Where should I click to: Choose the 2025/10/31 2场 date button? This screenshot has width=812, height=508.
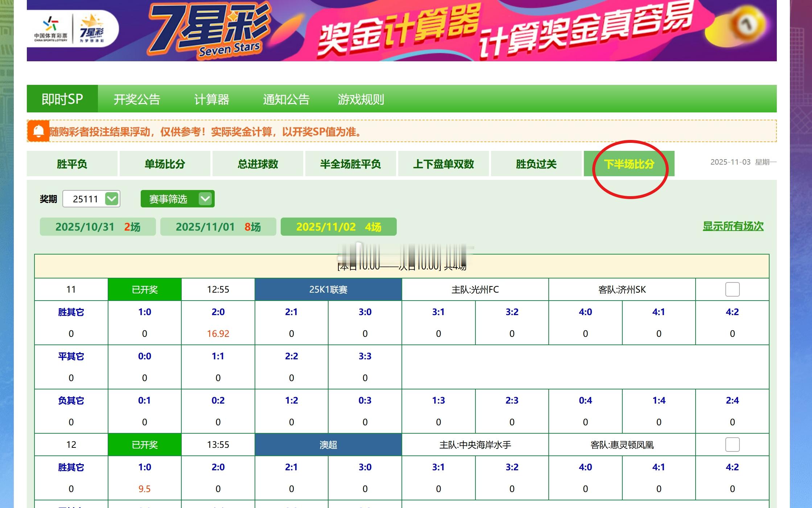pyautogui.click(x=98, y=227)
